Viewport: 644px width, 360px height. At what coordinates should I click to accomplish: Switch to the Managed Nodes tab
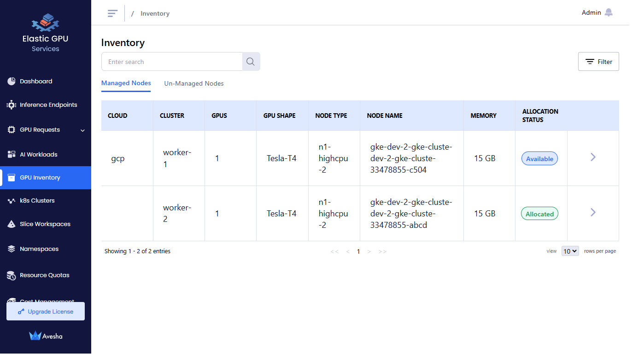tap(126, 83)
